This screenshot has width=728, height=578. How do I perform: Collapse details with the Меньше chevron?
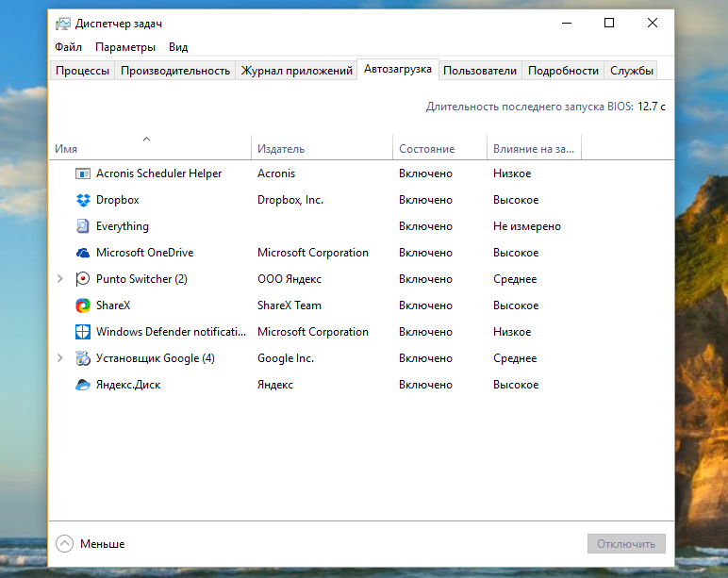(64, 544)
